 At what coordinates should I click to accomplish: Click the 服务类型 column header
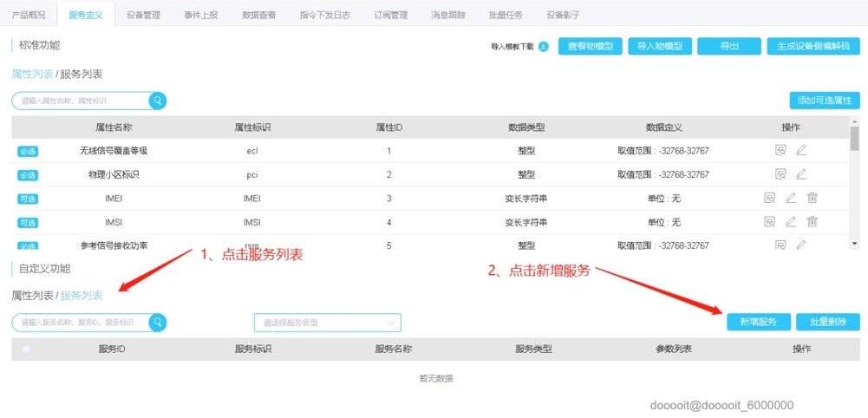(x=533, y=349)
